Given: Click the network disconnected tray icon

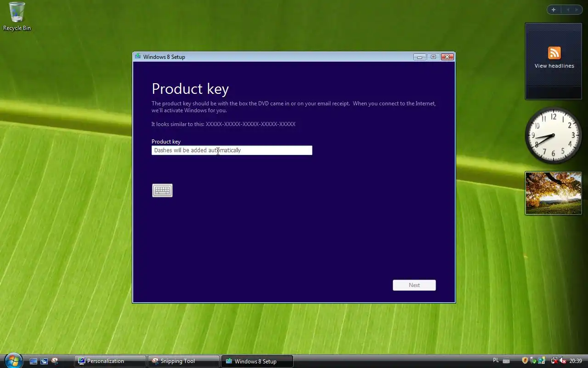Looking at the screenshot, I should point(554,361).
